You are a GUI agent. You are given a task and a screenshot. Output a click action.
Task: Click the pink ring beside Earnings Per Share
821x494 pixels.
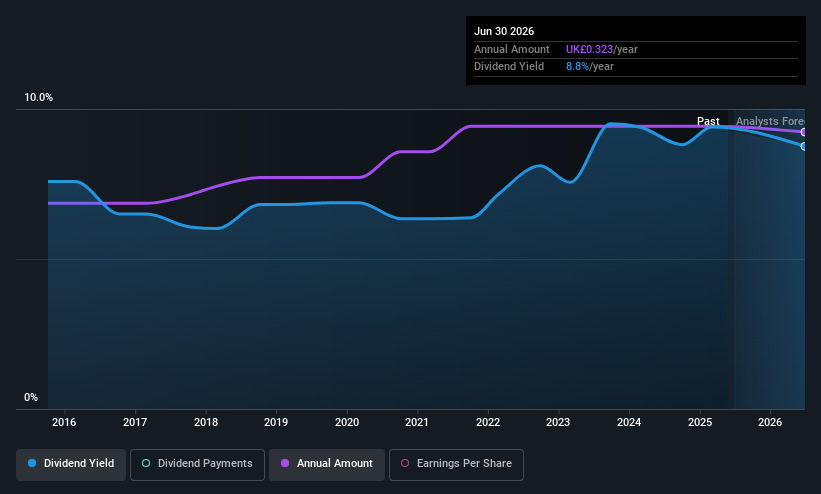click(405, 464)
